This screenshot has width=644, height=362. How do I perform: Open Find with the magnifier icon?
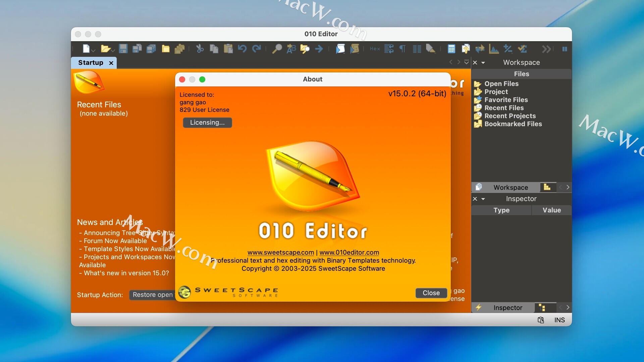pyautogui.click(x=277, y=49)
